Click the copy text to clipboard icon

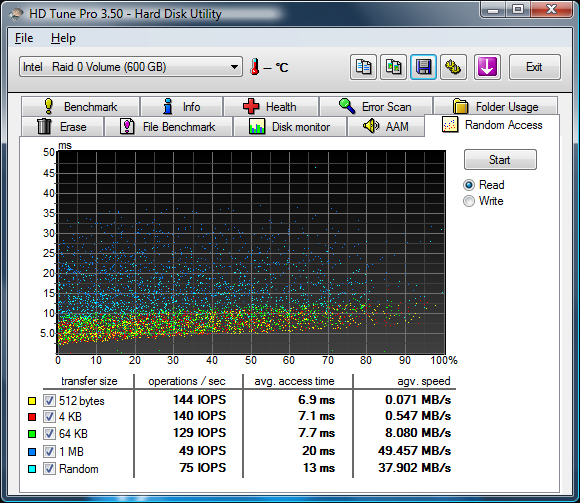click(x=363, y=67)
